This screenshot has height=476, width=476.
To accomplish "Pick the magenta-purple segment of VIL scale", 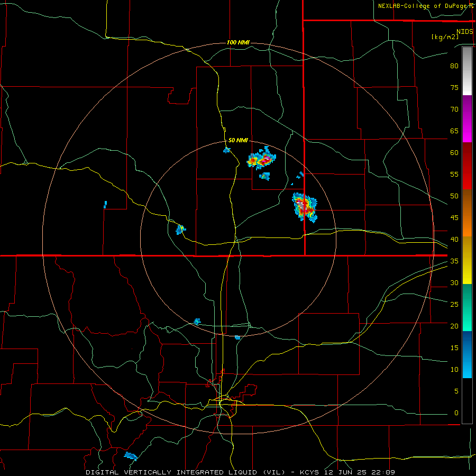I will [x=467, y=118].
